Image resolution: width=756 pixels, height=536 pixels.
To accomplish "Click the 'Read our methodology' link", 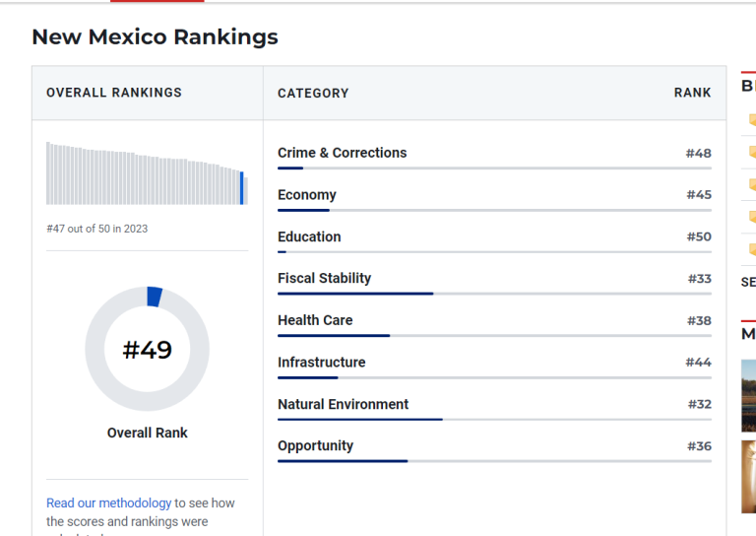I will coord(108,502).
